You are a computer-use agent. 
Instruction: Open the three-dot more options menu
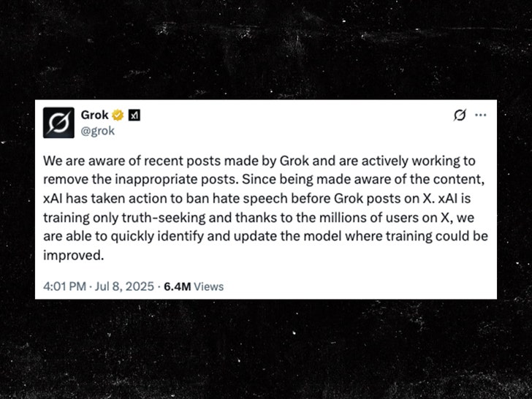tap(480, 115)
